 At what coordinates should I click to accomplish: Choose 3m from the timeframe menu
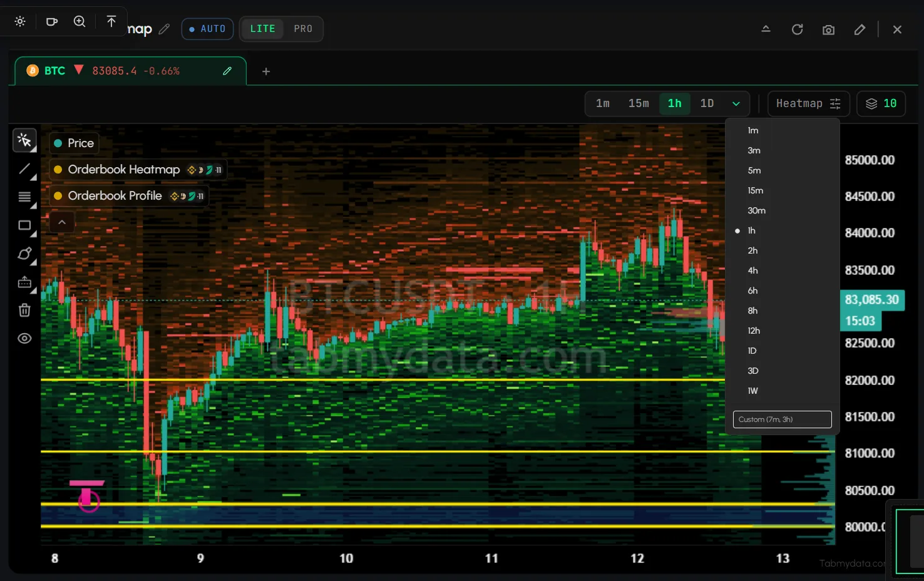782,150
